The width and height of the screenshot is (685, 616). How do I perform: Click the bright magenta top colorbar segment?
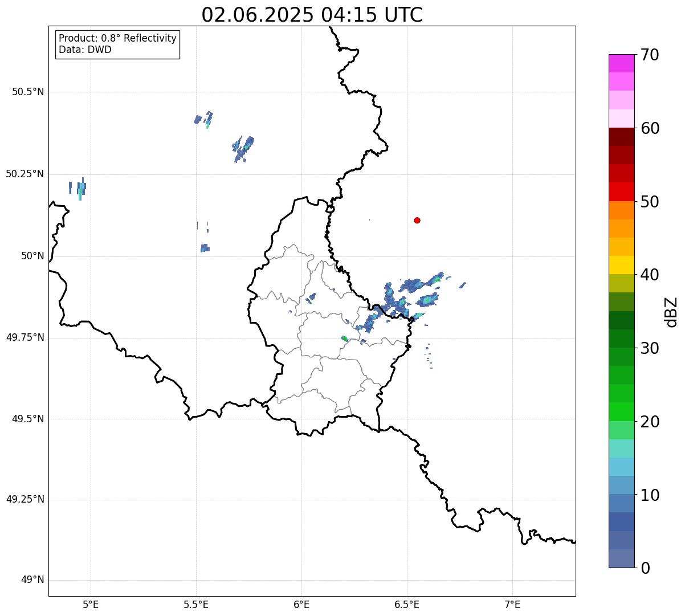pyautogui.click(x=621, y=63)
